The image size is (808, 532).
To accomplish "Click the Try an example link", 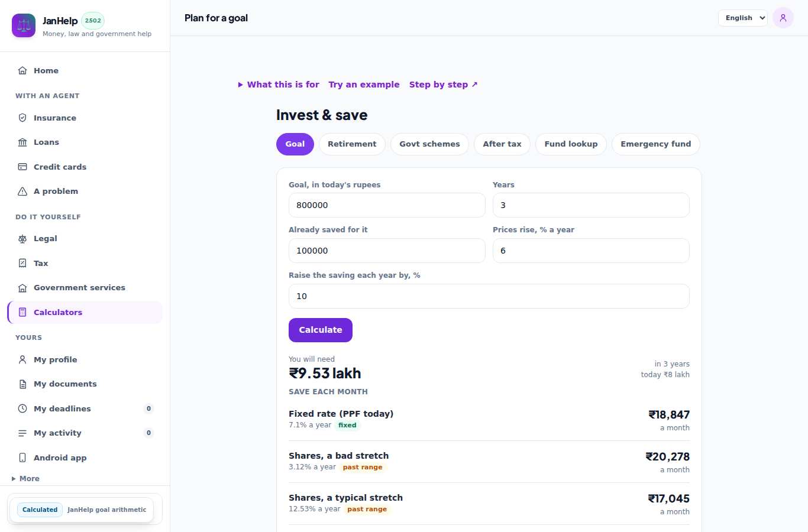I will [x=364, y=85].
